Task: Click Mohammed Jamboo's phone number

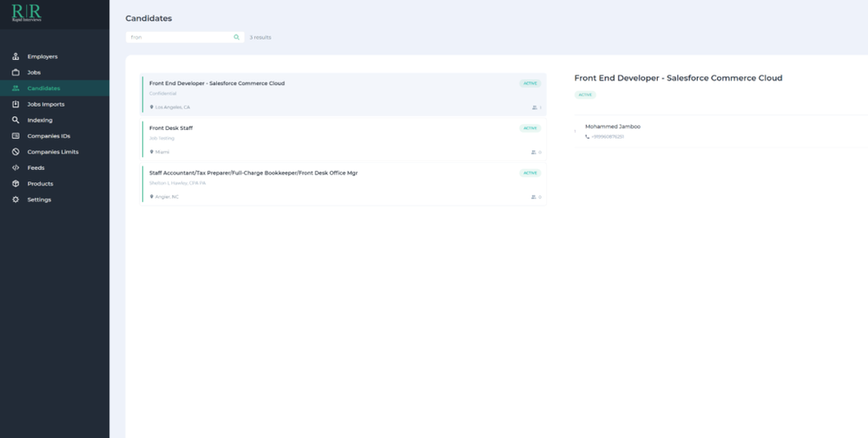Action: pos(608,137)
